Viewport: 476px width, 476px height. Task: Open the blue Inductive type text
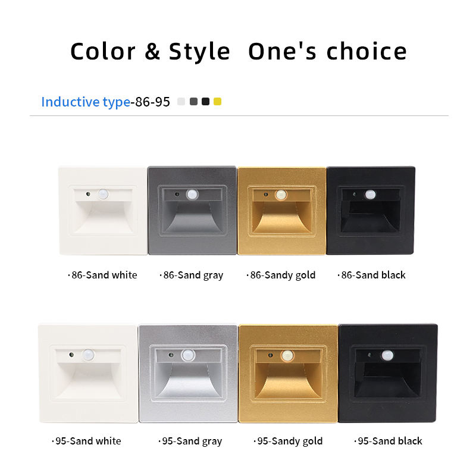pyautogui.click(x=86, y=102)
